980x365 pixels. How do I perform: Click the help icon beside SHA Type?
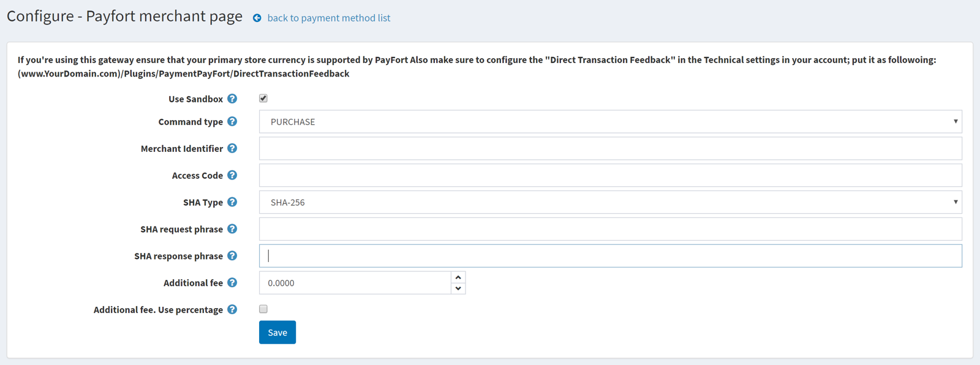coord(232,202)
